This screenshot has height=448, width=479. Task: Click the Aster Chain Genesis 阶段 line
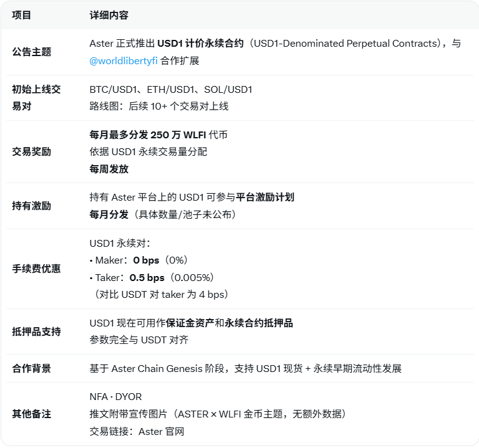click(245, 368)
